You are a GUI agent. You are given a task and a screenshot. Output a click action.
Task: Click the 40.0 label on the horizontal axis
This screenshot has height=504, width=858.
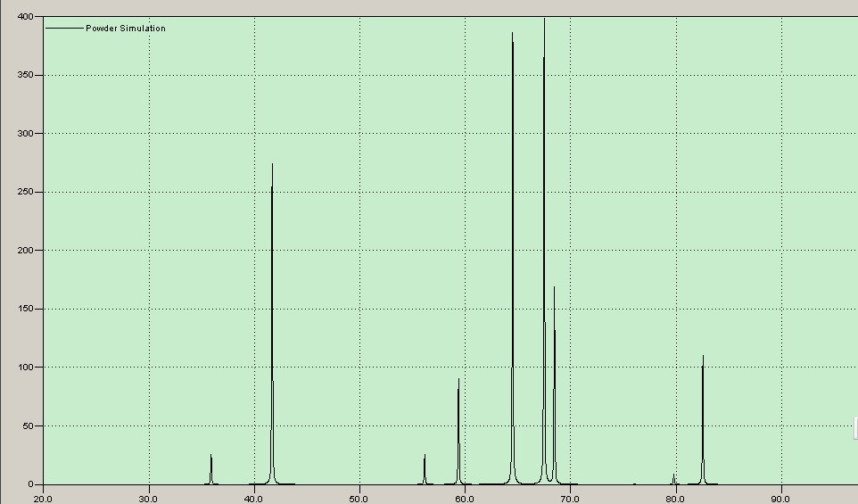253,499
